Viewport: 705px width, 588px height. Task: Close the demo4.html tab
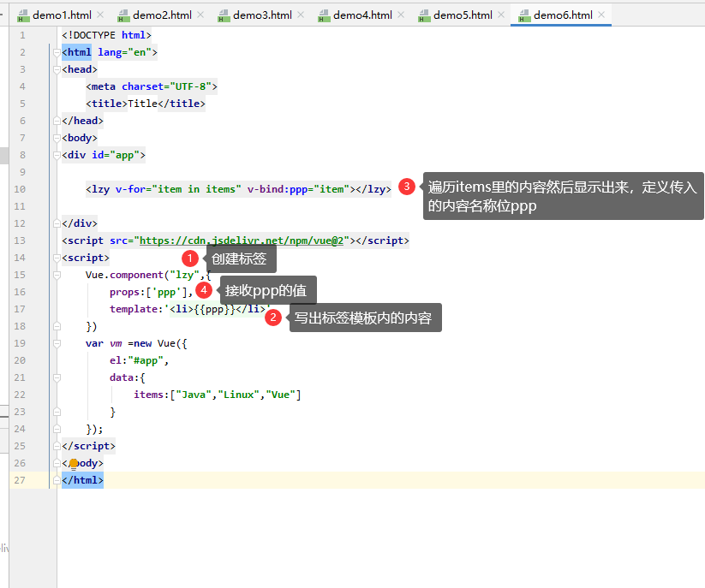[x=401, y=15]
